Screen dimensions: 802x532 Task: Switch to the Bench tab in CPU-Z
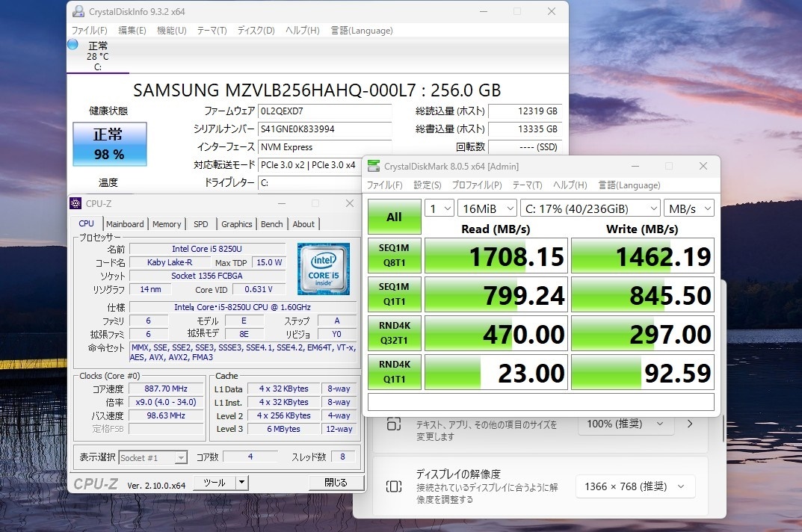[271, 224]
